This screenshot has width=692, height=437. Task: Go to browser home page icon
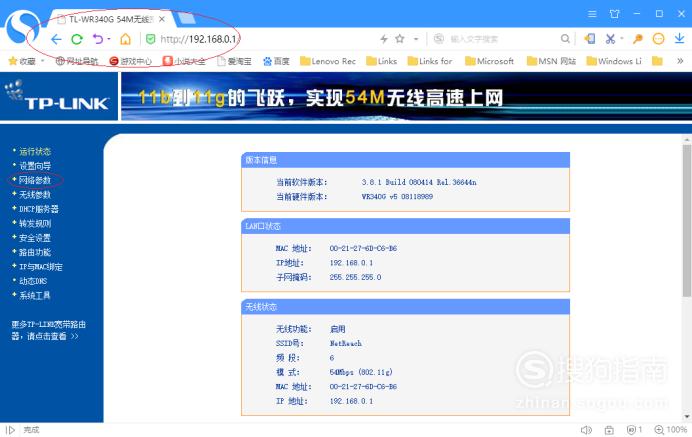(x=125, y=39)
